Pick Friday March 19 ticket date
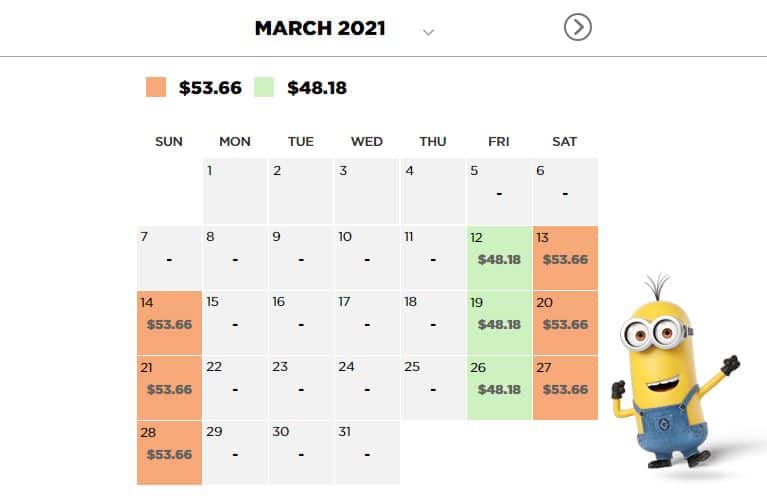The height and width of the screenshot is (503, 767). tap(499, 323)
